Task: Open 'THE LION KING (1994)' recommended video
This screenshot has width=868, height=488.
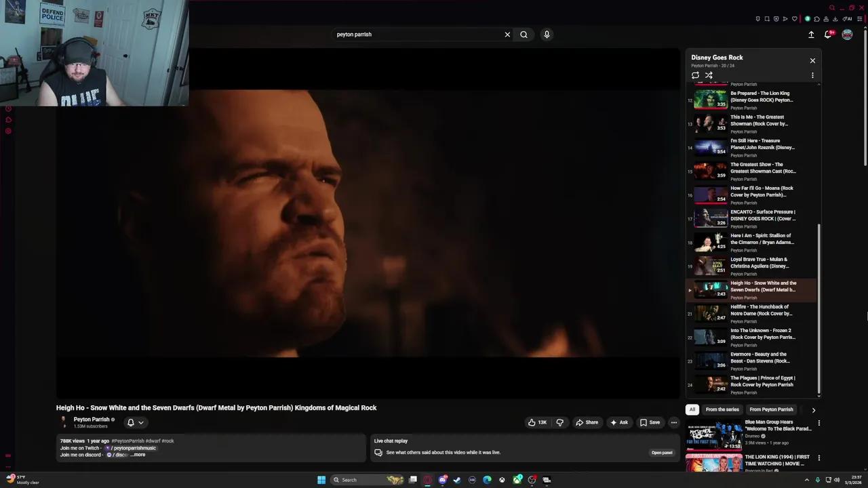Action: 777,460
